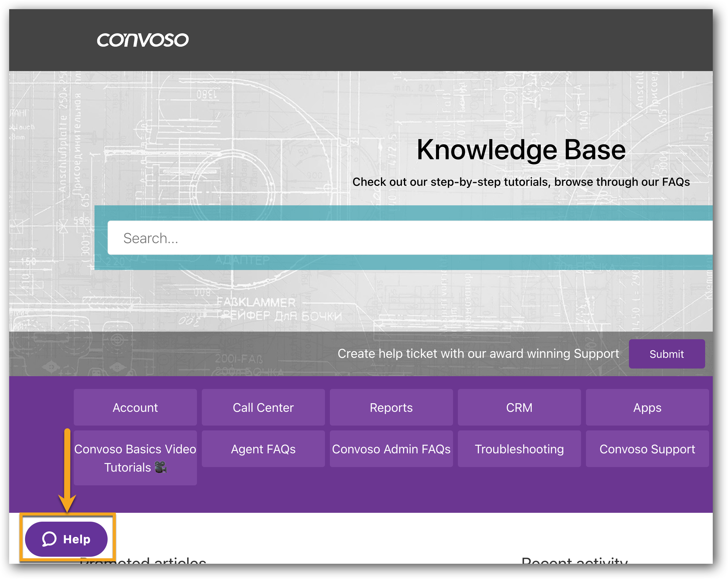Open the Reports category
Image resolution: width=728 pixels, height=579 pixels.
[391, 407]
